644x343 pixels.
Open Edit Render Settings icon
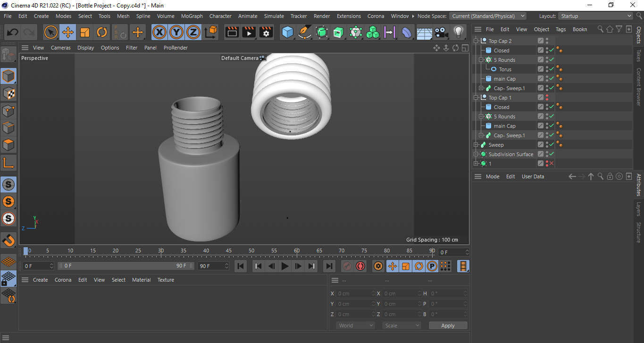[x=266, y=33]
